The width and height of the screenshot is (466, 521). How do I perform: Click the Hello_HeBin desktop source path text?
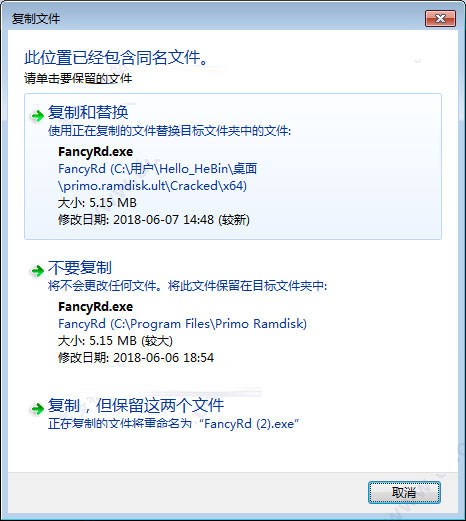(157, 177)
